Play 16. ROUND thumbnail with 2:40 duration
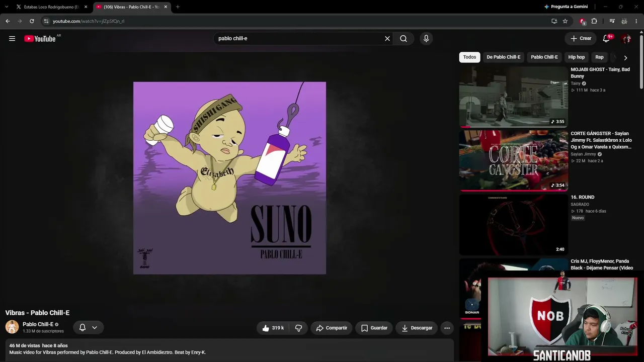Screen dimensions: 644x362 [513, 224]
